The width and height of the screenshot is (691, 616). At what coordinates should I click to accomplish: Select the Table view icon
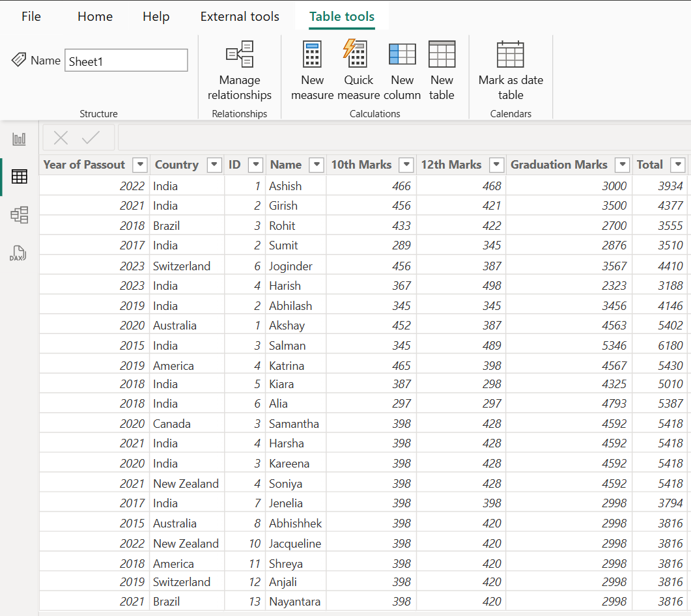[19, 176]
